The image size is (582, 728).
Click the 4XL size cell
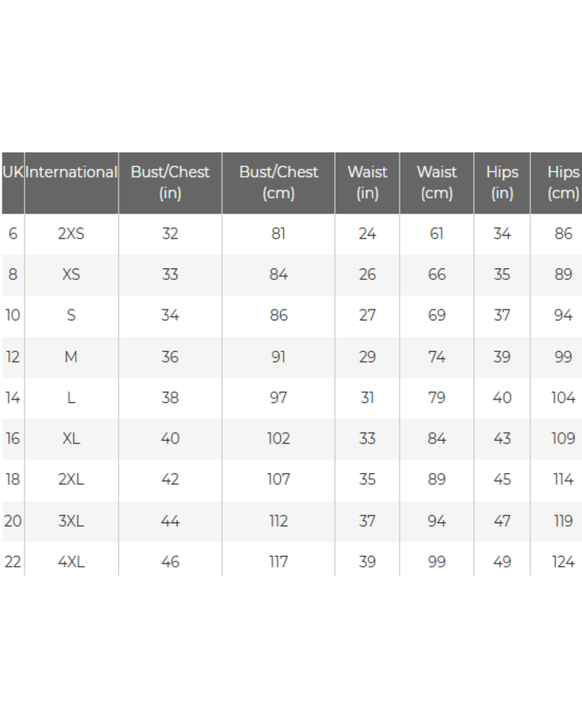pos(71,562)
